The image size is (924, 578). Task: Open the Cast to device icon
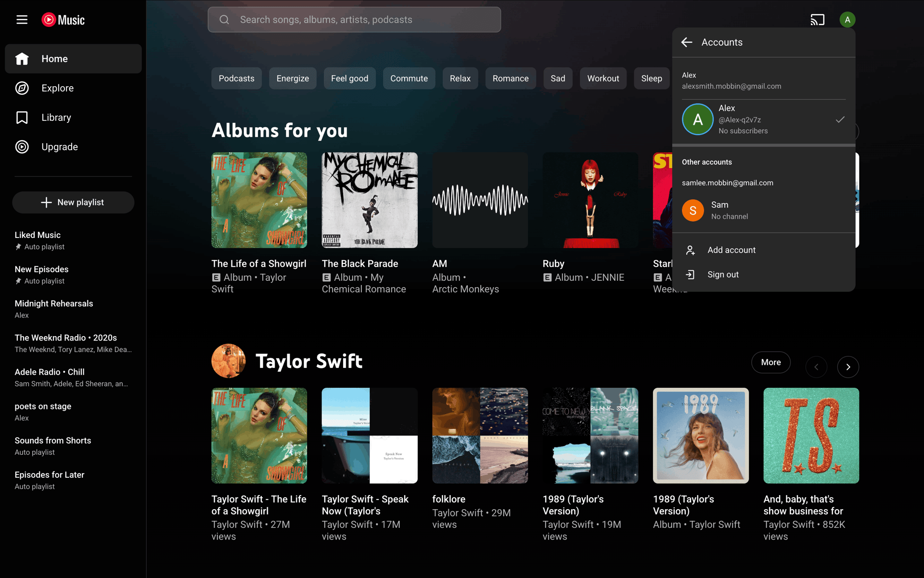pos(817,20)
